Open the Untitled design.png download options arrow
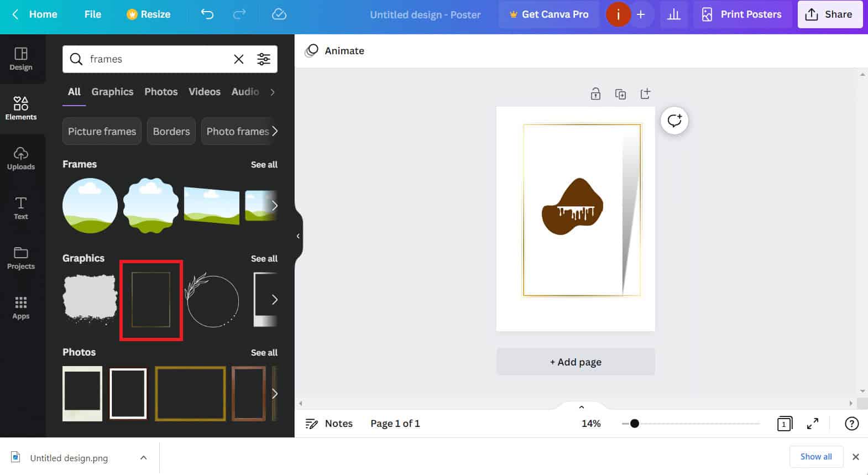The height and width of the screenshot is (475, 868). pyautogui.click(x=144, y=458)
